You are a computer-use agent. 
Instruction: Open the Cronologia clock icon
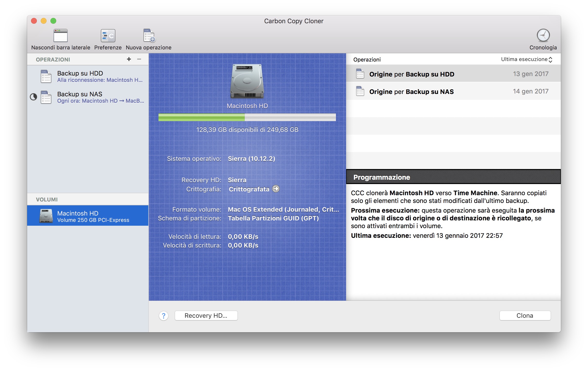[x=543, y=36]
